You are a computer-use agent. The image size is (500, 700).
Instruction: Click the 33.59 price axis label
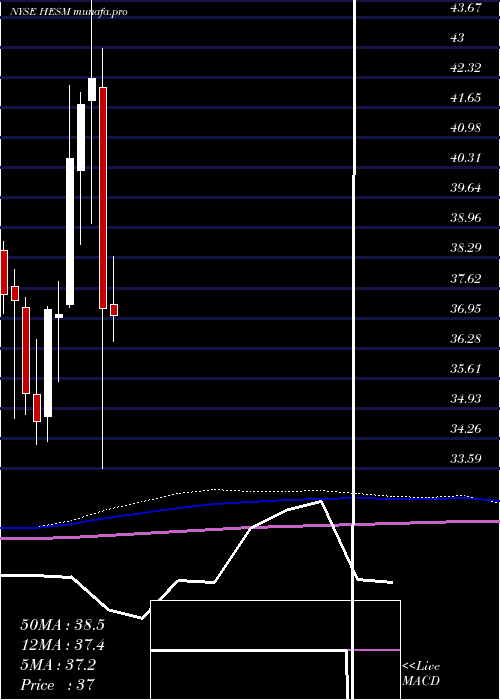466,458
